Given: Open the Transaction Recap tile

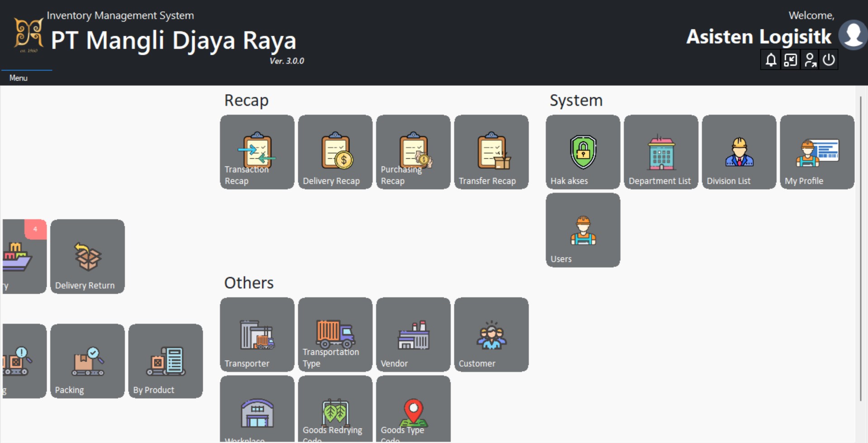Looking at the screenshot, I should 257,152.
